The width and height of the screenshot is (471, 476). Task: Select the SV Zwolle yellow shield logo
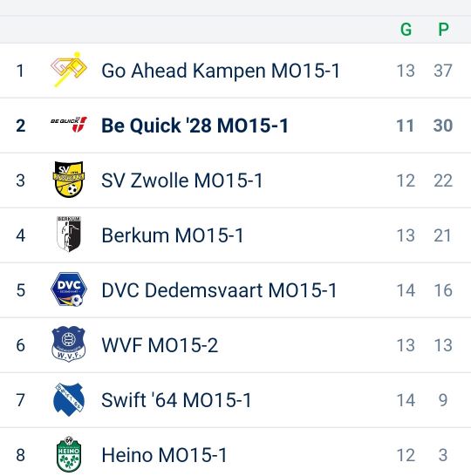tap(69, 180)
